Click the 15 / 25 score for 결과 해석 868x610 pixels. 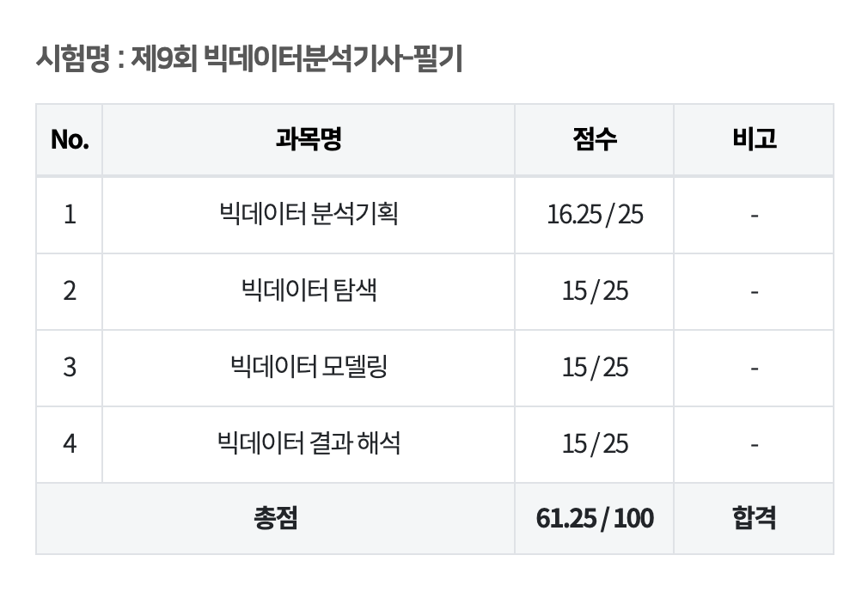pyautogui.click(x=595, y=444)
